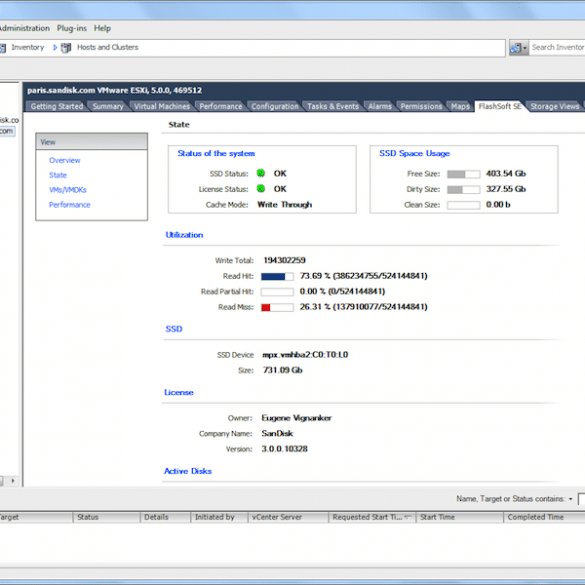The height and width of the screenshot is (585, 585).
Task: Click the empty Read Partial Hit bar
Action: (277, 292)
